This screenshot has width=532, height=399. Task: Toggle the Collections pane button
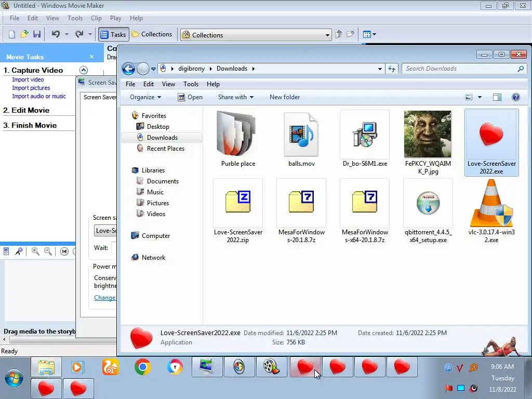[152, 34]
